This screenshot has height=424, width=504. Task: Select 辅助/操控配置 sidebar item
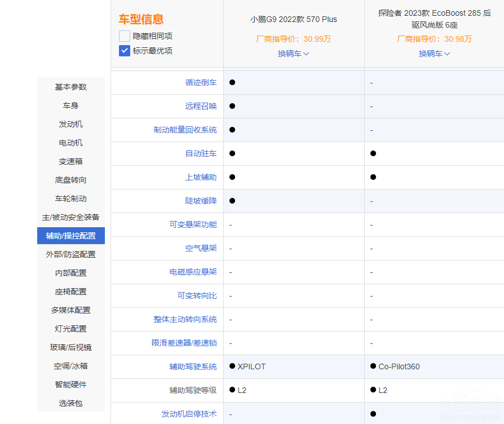coord(71,236)
